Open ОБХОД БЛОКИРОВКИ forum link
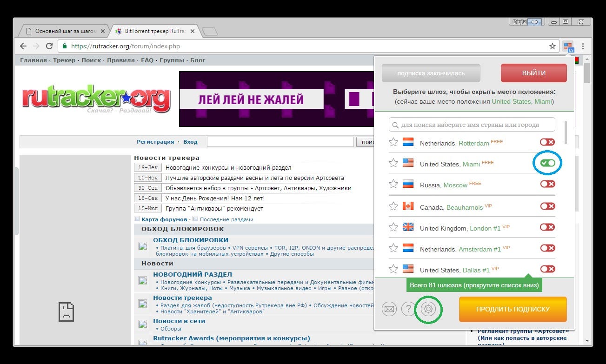Viewport: 606px width, 364px height. (191, 240)
